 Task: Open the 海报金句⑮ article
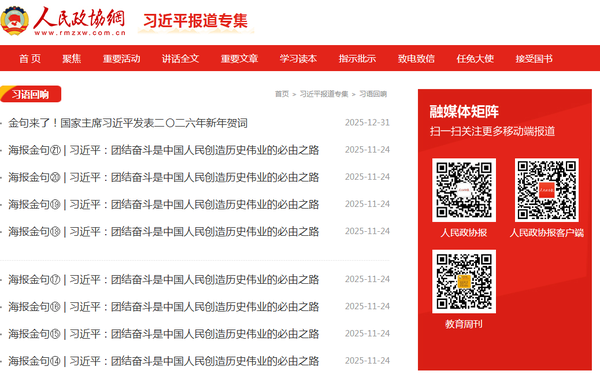[x=164, y=334]
